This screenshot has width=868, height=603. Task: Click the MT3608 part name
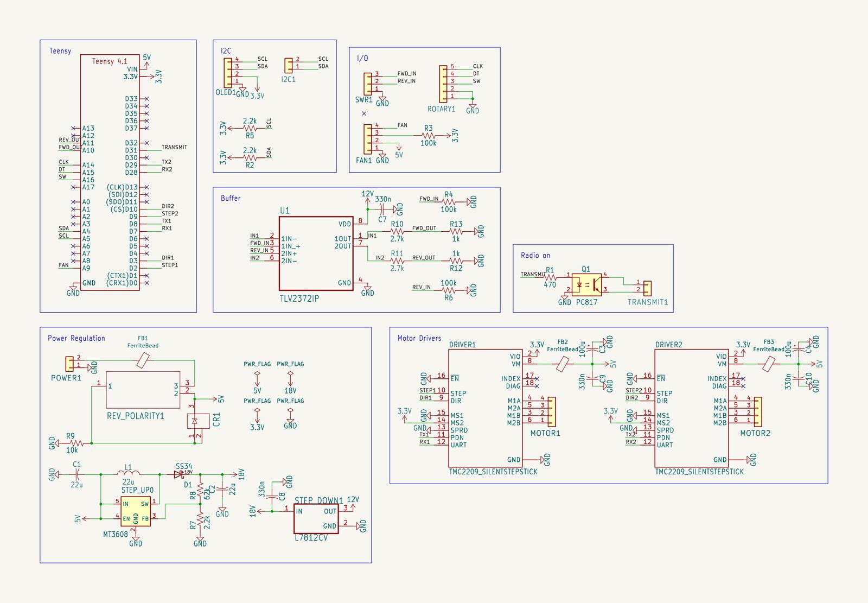(x=116, y=534)
